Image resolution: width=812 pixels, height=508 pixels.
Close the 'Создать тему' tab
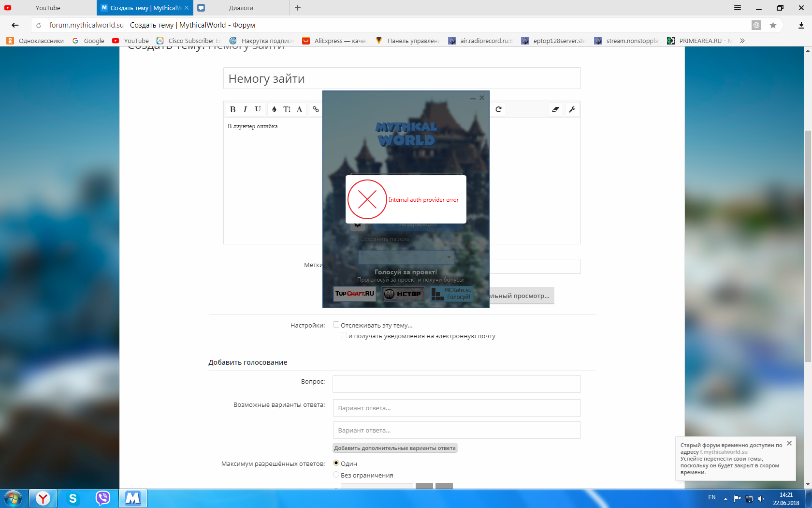pos(187,8)
